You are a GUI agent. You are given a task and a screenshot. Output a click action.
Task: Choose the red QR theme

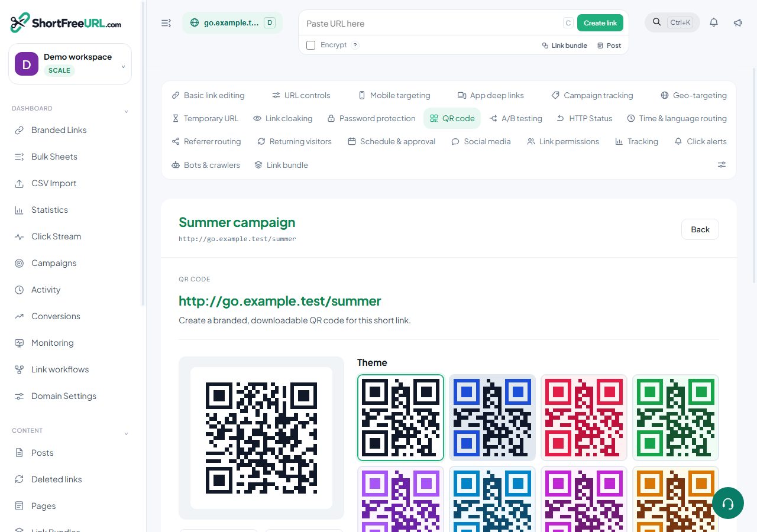coord(584,417)
